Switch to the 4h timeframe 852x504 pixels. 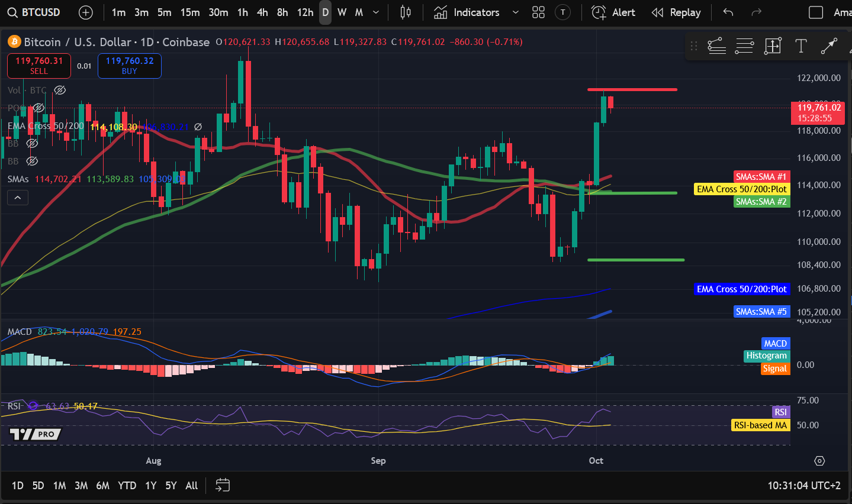click(x=262, y=12)
